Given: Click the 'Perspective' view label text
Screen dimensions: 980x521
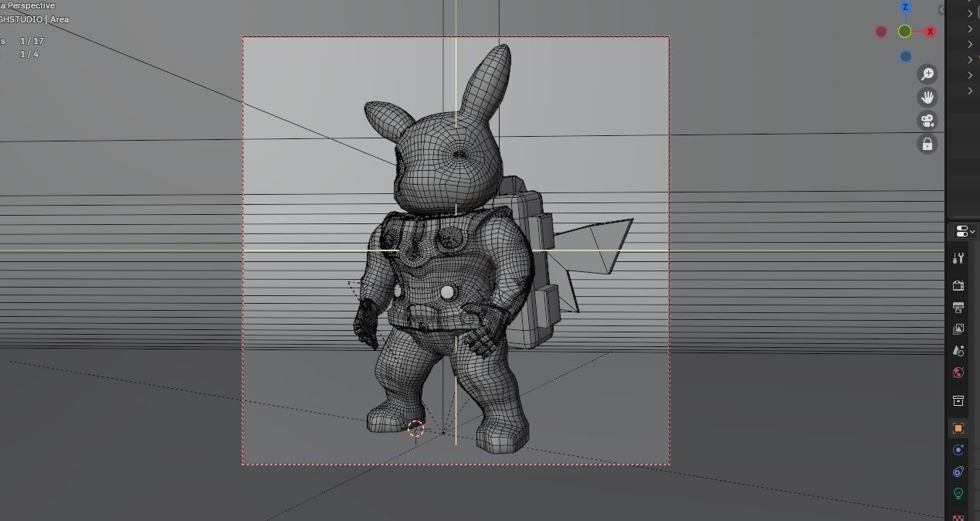Looking at the screenshot, I should (31, 5).
